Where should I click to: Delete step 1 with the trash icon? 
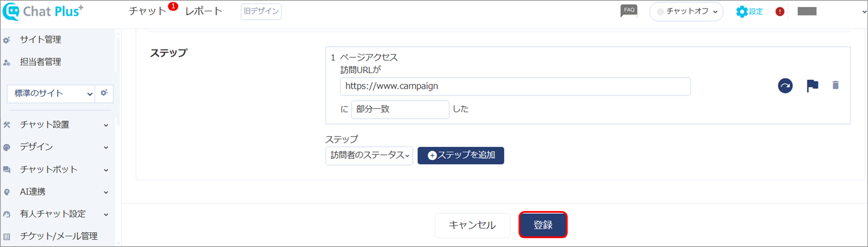coord(835,85)
